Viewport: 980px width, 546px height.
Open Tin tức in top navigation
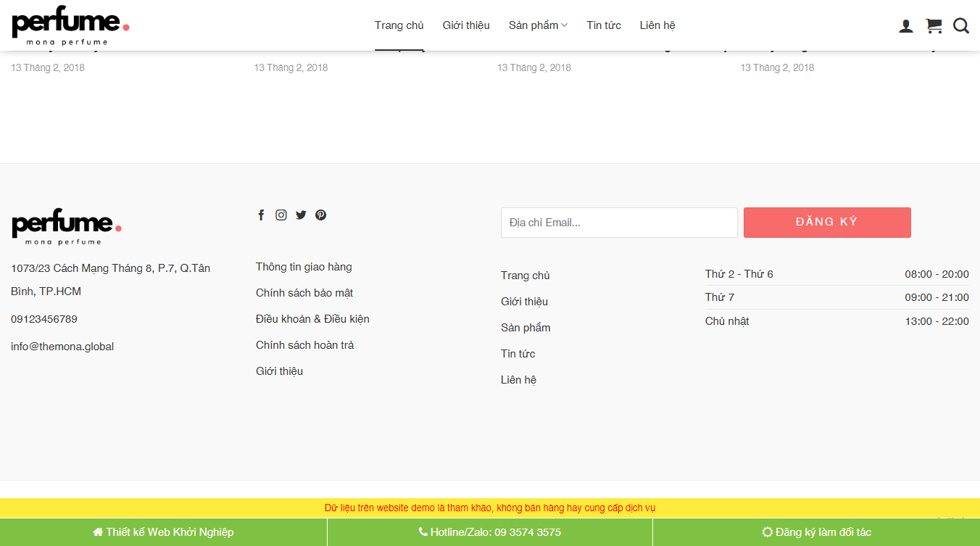(604, 25)
